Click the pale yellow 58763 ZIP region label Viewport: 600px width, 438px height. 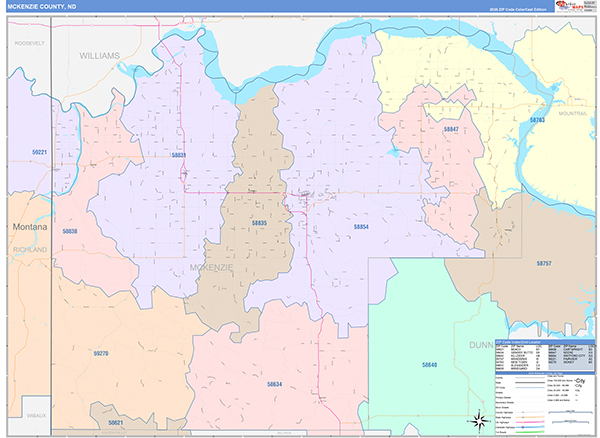tap(537, 120)
